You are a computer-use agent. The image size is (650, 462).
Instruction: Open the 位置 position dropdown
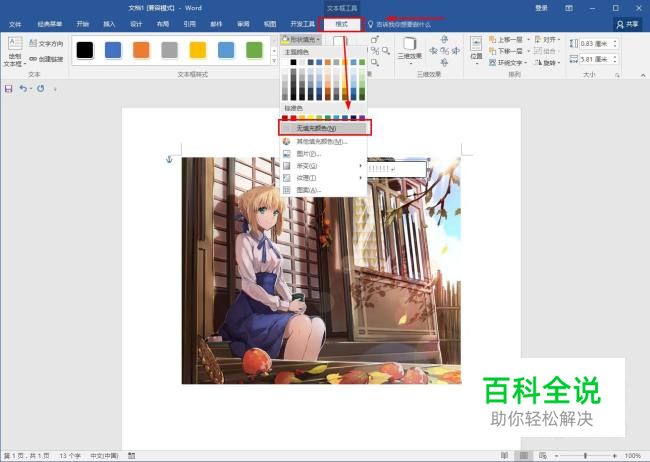(x=476, y=49)
